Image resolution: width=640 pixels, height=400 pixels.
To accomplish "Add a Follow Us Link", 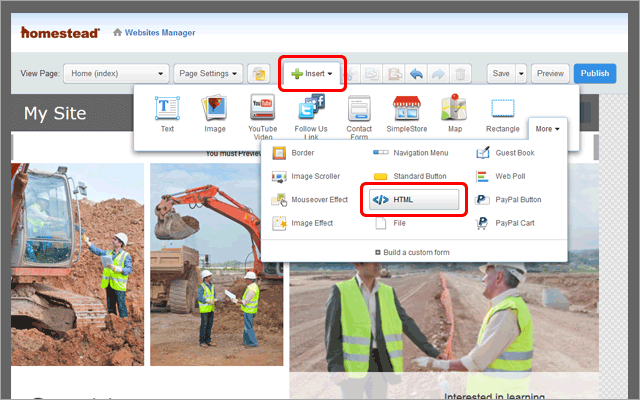I will 311,116.
